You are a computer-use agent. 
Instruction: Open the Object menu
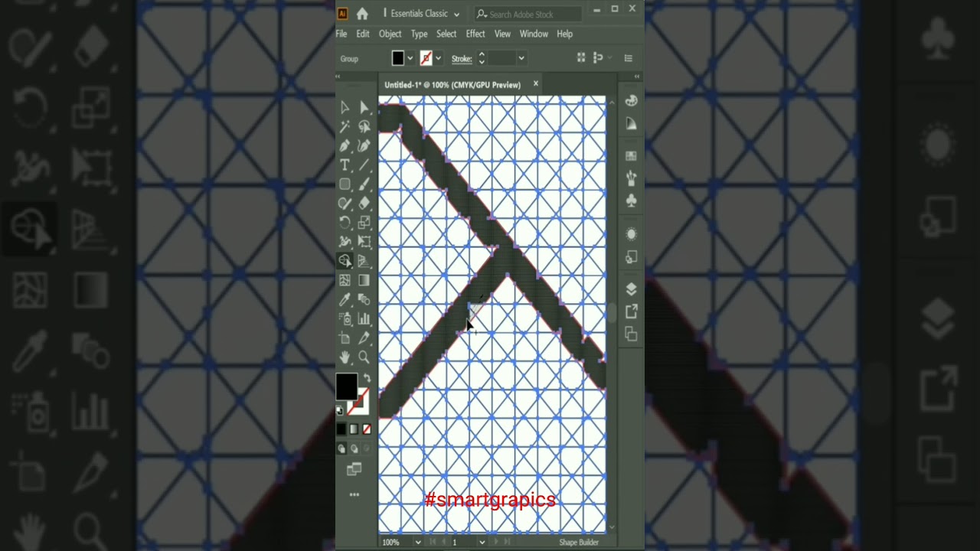[390, 34]
